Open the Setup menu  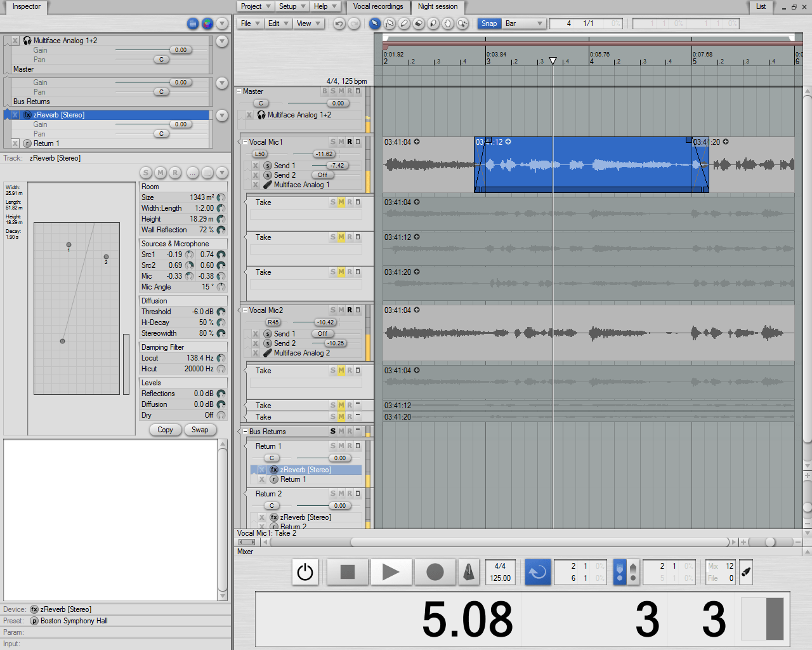(x=292, y=6)
